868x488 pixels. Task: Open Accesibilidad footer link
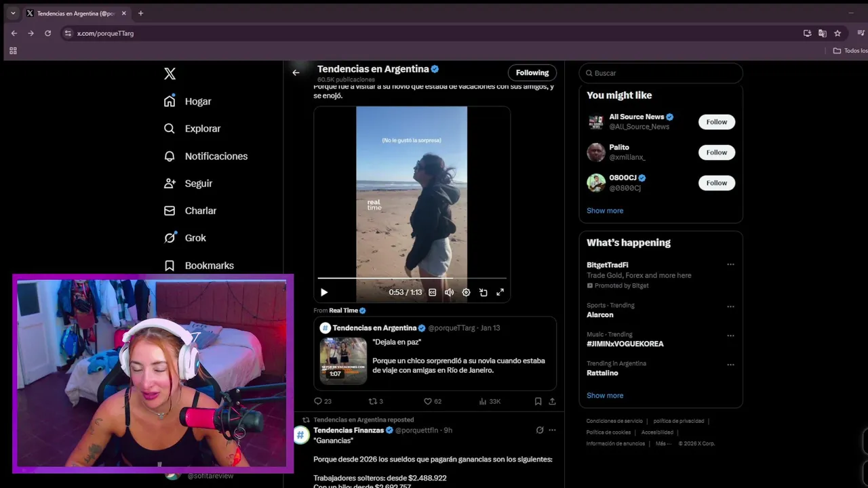click(x=657, y=432)
